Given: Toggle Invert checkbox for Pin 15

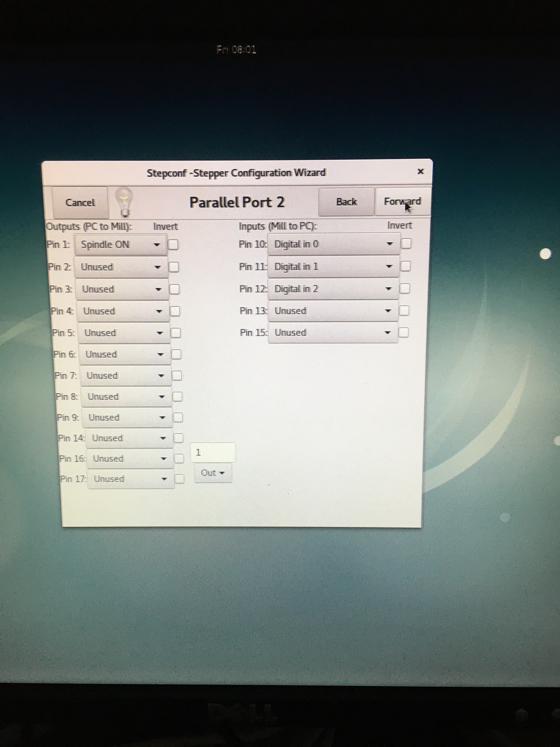Looking at the screenshot, I should click(404, 332).
